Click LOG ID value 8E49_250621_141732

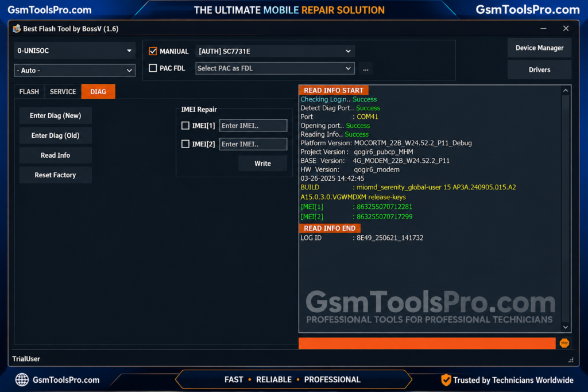pyautogui.click(x=390, y=238)
